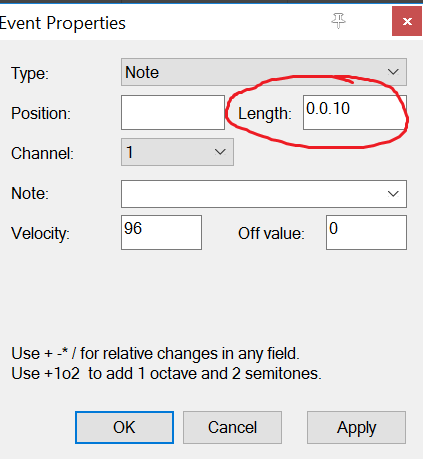
Task: Click the Note combo box chevron arrow
Action: pos(393,194)
